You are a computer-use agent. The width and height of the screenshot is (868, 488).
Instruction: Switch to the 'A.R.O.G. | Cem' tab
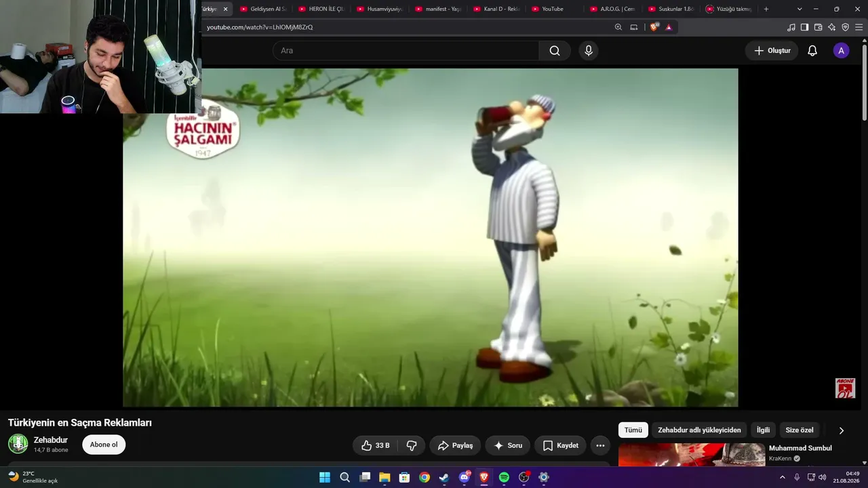click(612, 9)
